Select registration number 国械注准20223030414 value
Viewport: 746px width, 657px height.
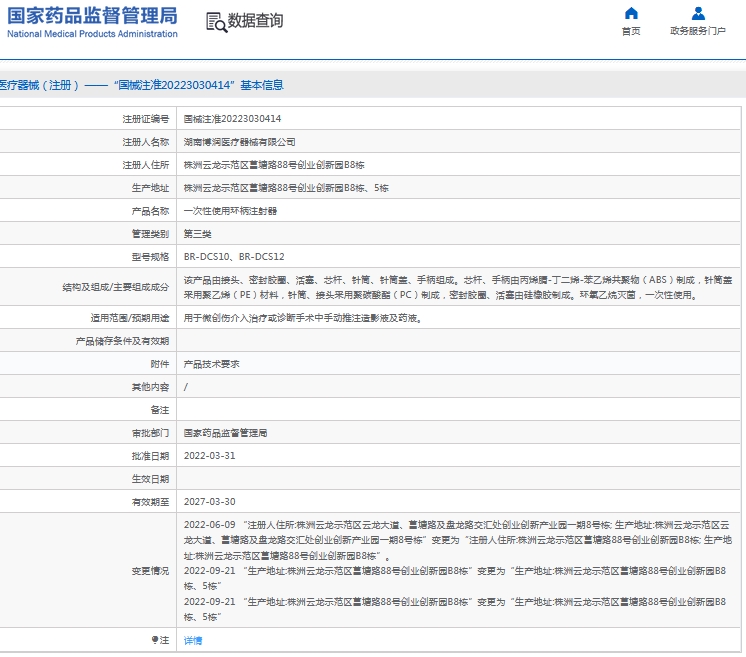(x=232, y=118)
